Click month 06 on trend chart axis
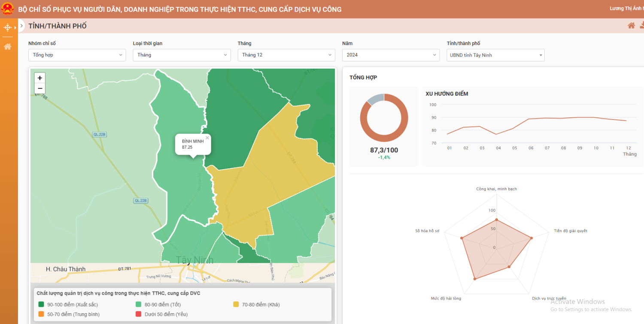The width and height of the screenshot is (644, 324). pyautogui.click(x=531, y=148)
